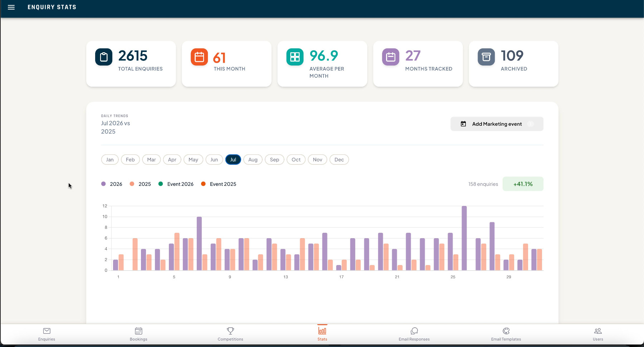Click the +41.1% change badge
This screenshot has height=347, width=644.
point(523,184)
